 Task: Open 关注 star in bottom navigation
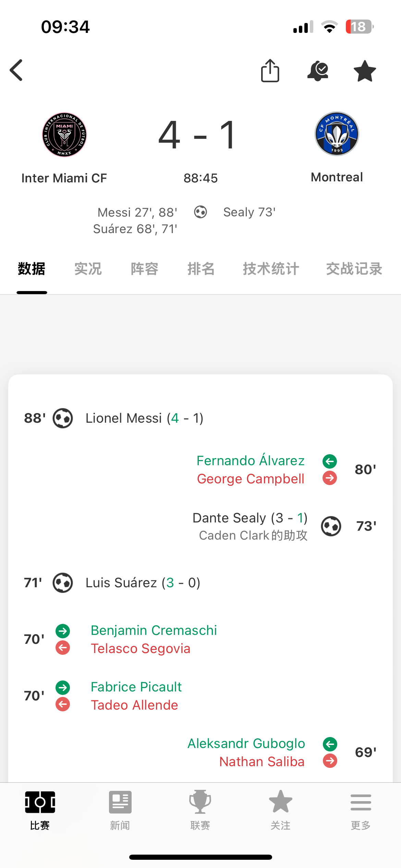tap(281, 810)
